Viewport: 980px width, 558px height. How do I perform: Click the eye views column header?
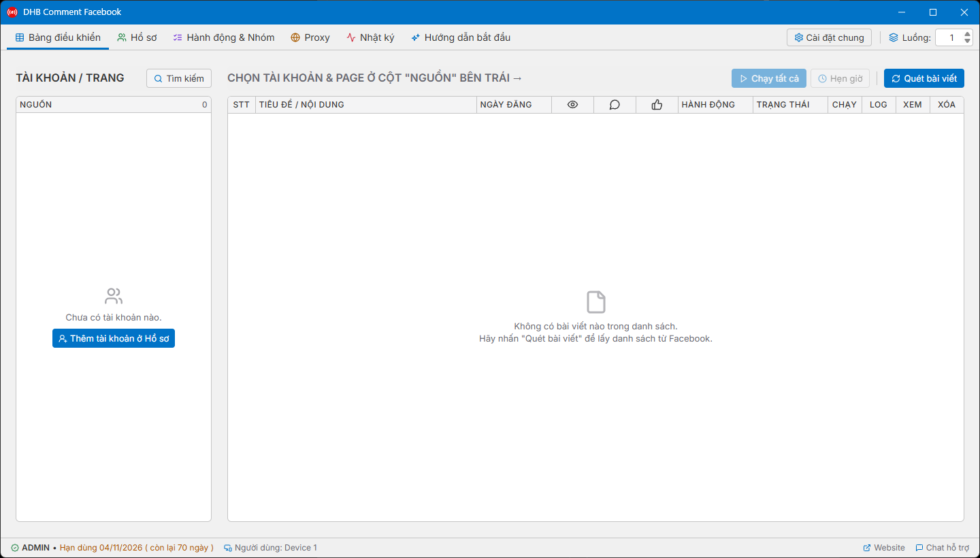[x=572, y=105]
